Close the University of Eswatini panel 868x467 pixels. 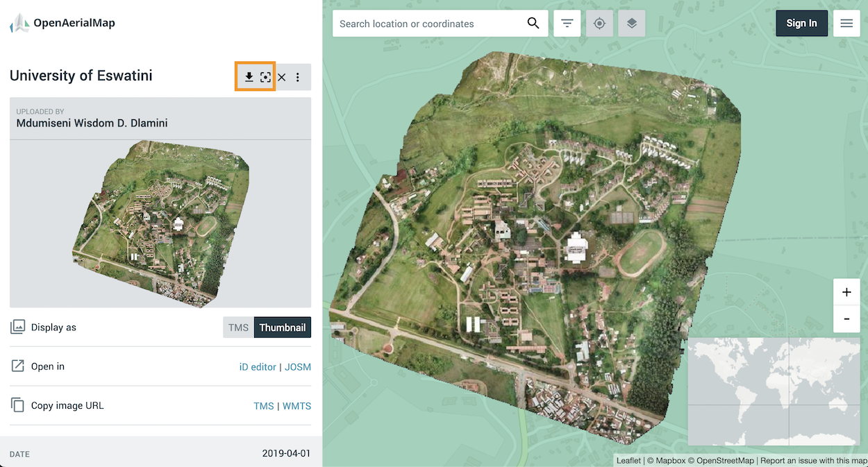click(x=282, y=77)
